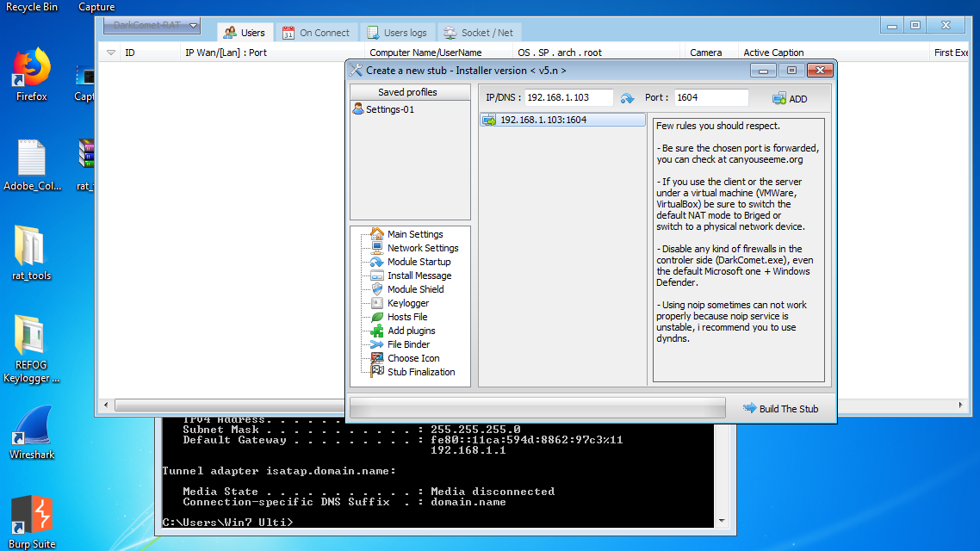This screenshot has height=551, width=980.
Task: Select the Module Startup section
Action: point(419,262)
